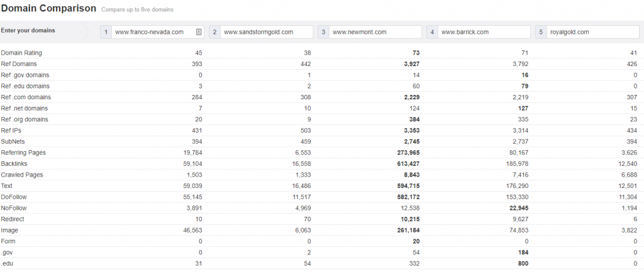Click the Ref .org domains row label

[25, 119]
